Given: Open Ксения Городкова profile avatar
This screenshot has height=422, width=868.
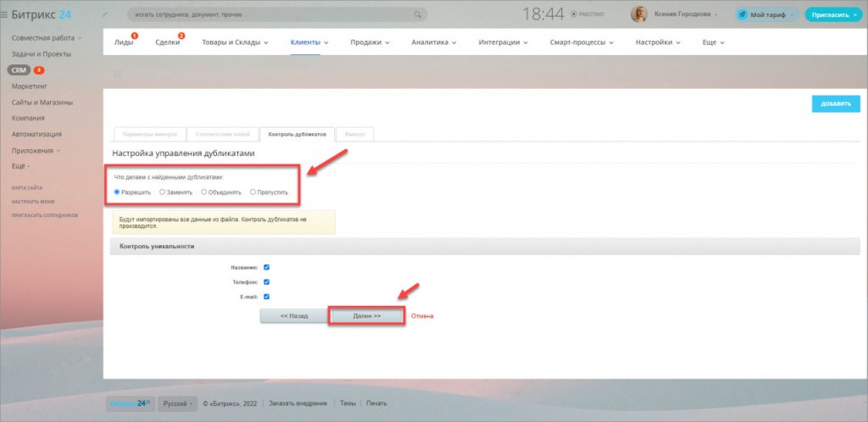Looking at the screenshot, I should [639, 14].
